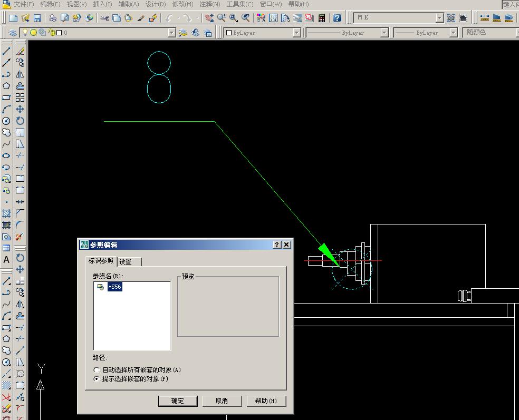This screenshot has width=519, height=420.
Task: Select the Multiline Text A tool
Action: tap(6, 260)
